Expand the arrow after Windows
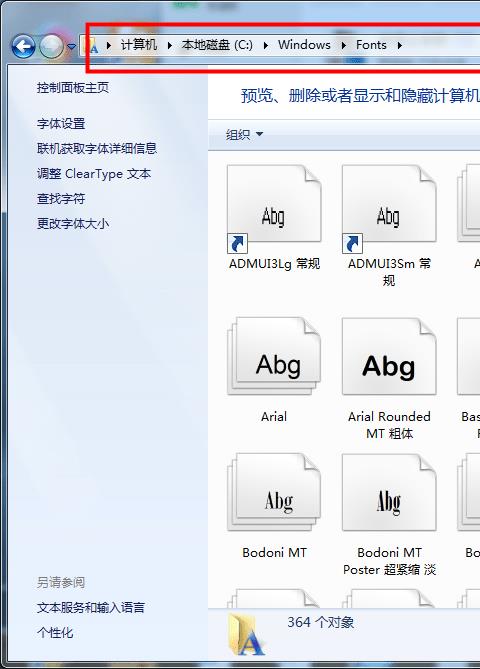Screen dimensions: 480x669 point(343,45)
